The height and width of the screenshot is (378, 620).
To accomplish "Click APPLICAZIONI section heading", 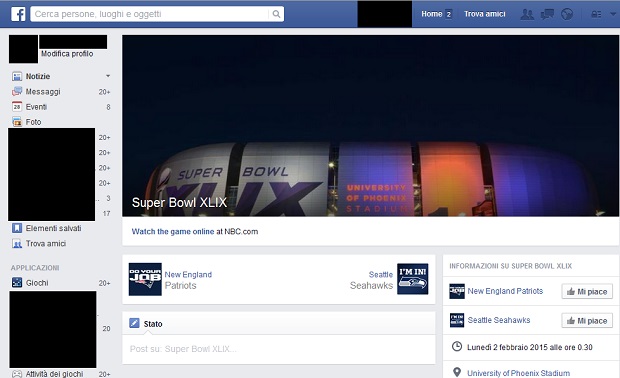I will (35, 268).
